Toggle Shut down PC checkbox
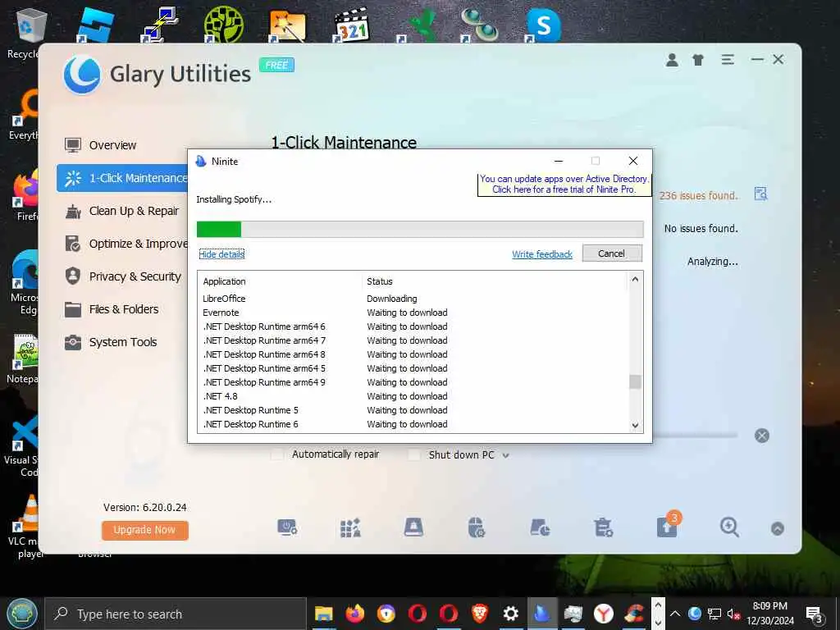 tap(414, 454)
